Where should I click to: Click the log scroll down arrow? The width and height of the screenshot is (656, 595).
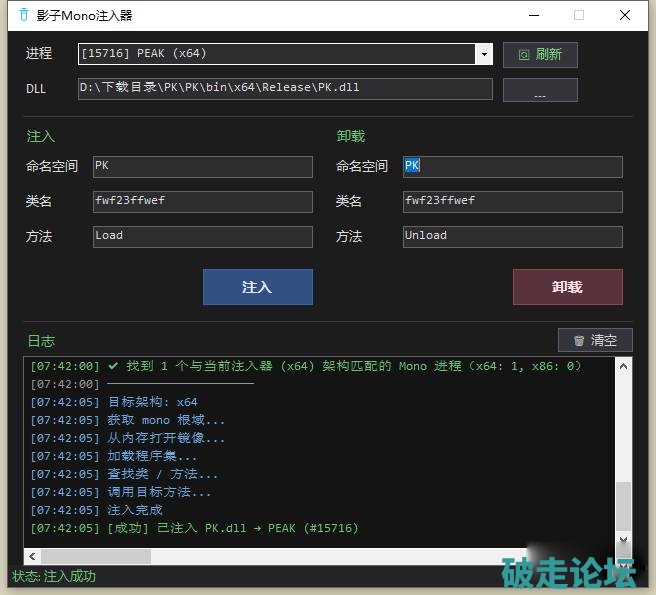(x=623, y=540)
